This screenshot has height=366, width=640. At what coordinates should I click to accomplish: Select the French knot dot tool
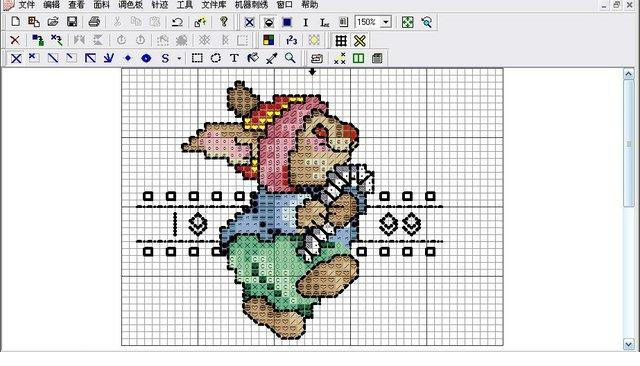[128, 58]
